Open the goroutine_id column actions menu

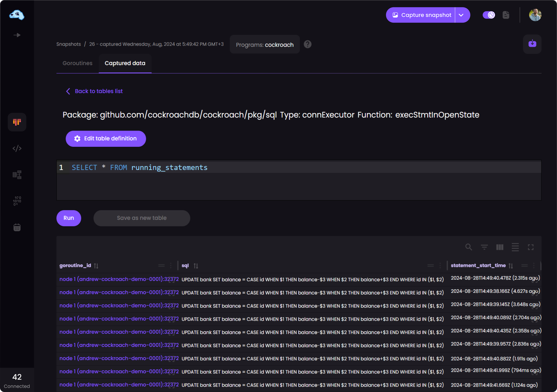[x=171, y=266]
